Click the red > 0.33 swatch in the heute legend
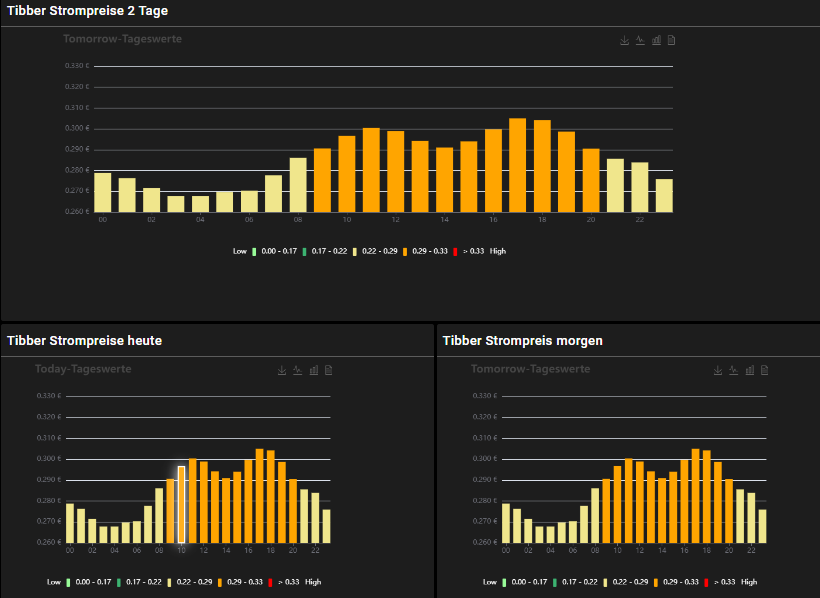This screenshot has width=820, height=598. [x=270, y=582]
